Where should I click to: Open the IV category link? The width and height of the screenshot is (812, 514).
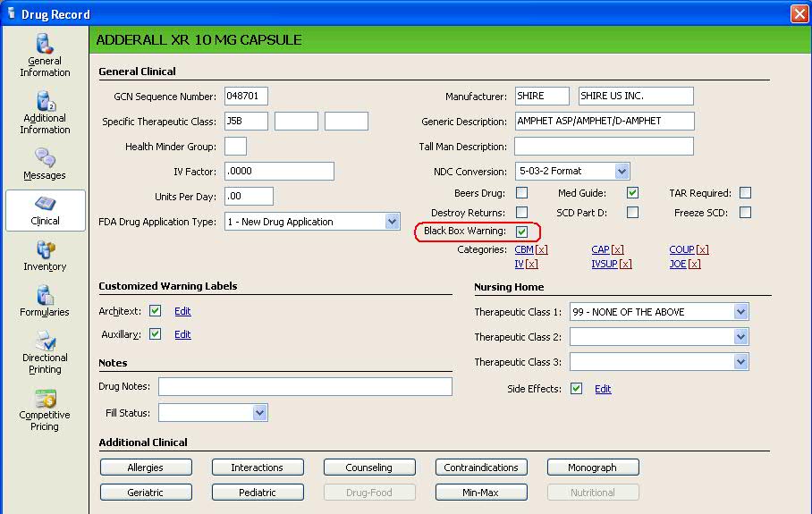coord(520,264)
